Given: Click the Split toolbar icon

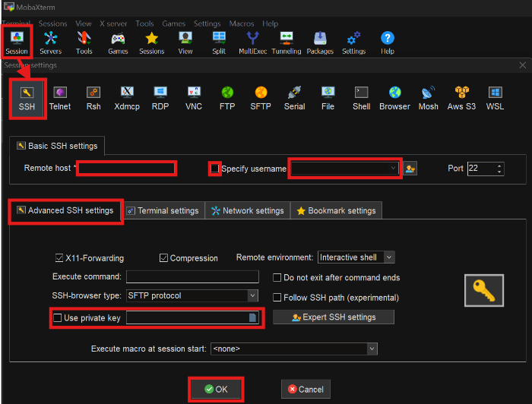Looking at the screenshot, I should (219, 43).
